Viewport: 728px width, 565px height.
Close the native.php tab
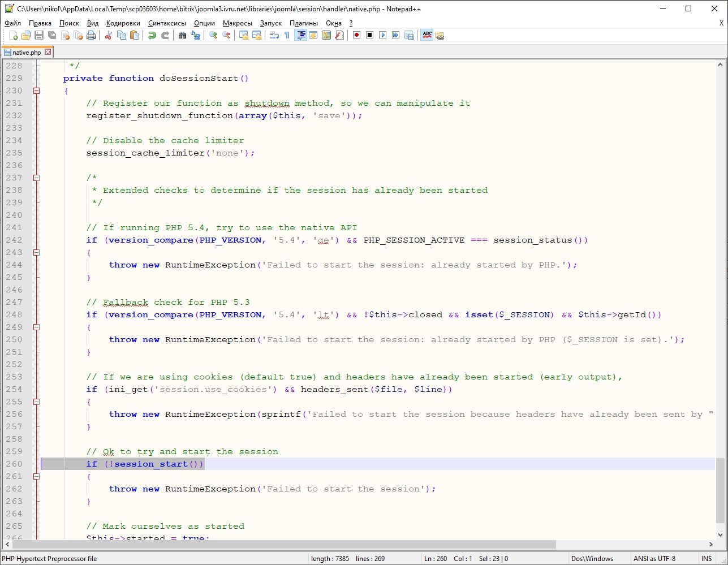pos(48,52)
